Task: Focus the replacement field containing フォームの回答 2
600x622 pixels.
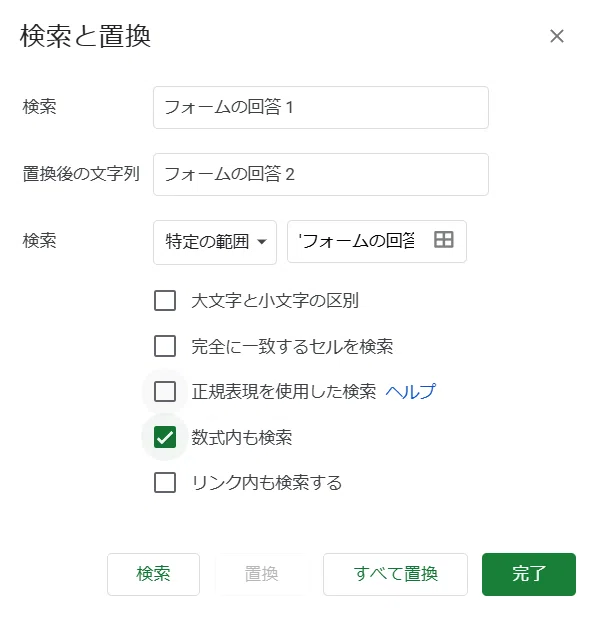Action: [x=321, y=175]
